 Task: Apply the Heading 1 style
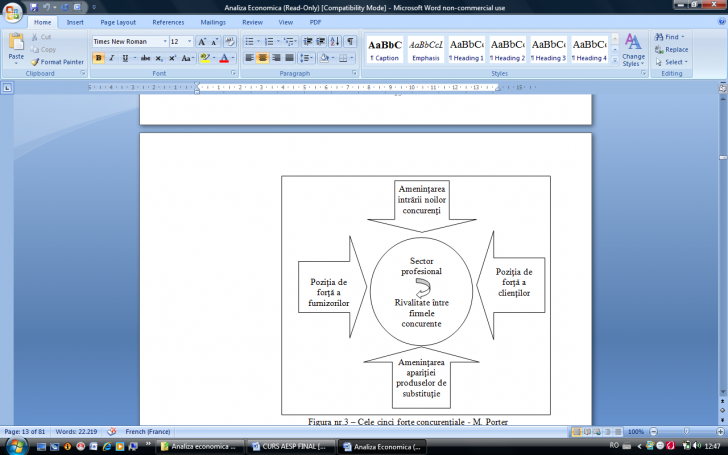pos(467,50)
